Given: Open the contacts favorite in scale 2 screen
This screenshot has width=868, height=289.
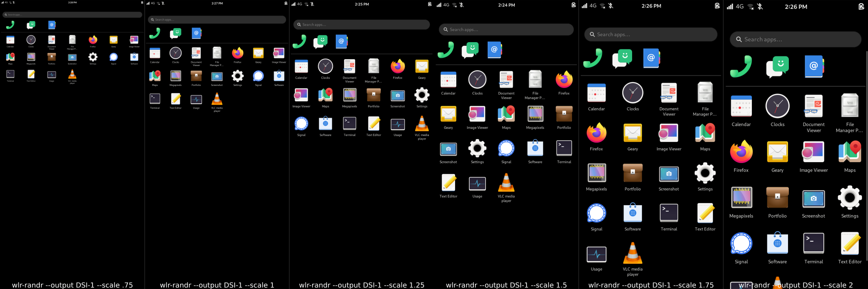Looking at the screenshot, I should (814, 66).
